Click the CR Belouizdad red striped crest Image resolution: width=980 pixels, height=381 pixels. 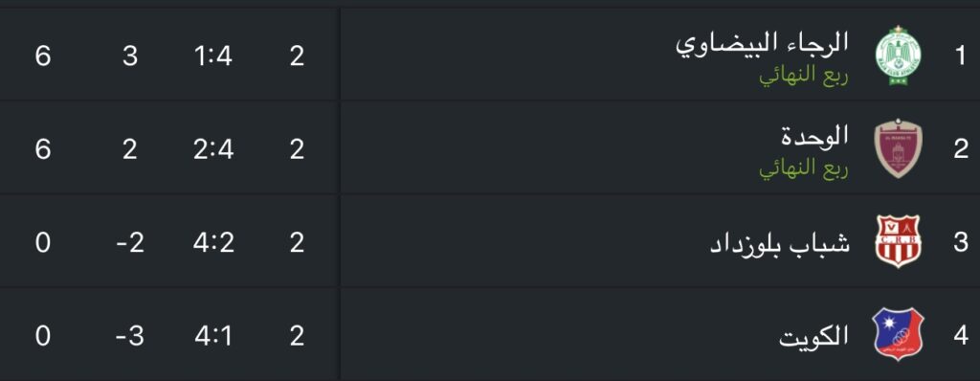pos(898,241)
